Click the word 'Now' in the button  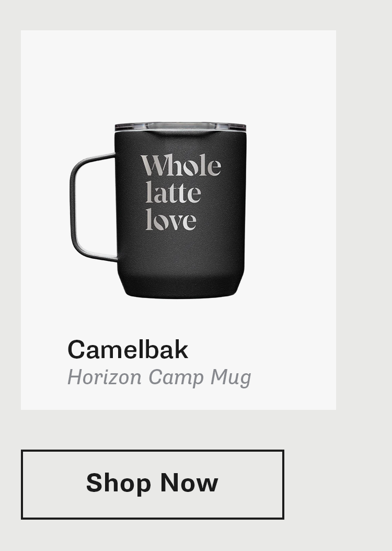pyautogui.click(x=190, y=483)
